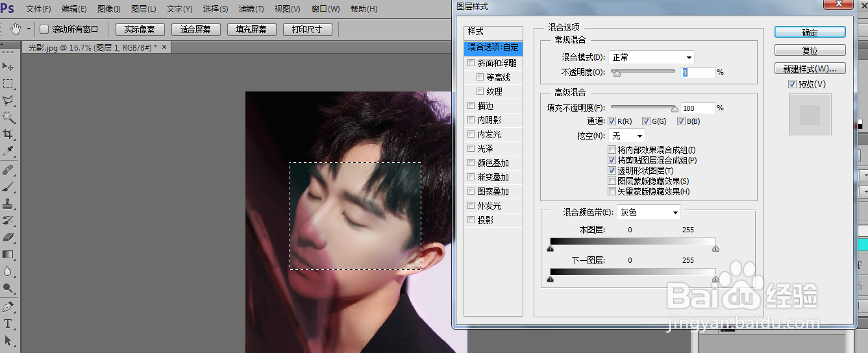This screenshot has width=868, height=353.
Task: Enable 等高线 checkbox
Action: click(x=480, y=77)
